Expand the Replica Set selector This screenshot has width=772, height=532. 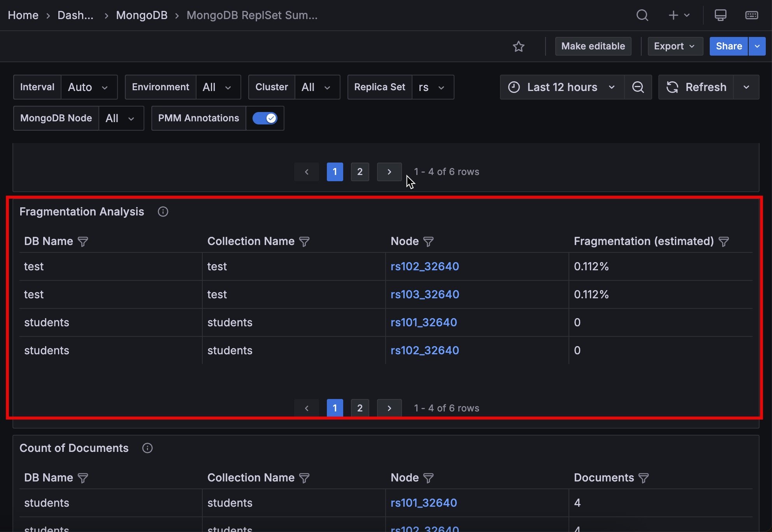[433, 87]
